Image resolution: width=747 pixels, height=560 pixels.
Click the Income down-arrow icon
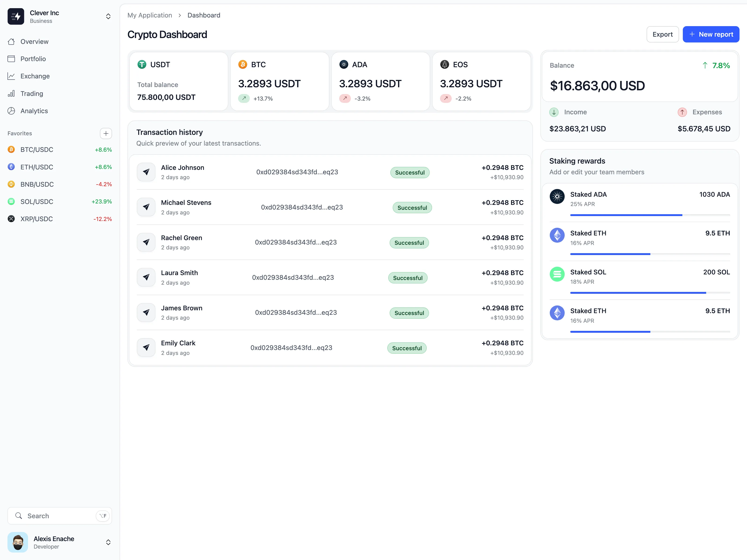(x=554, y=112)
